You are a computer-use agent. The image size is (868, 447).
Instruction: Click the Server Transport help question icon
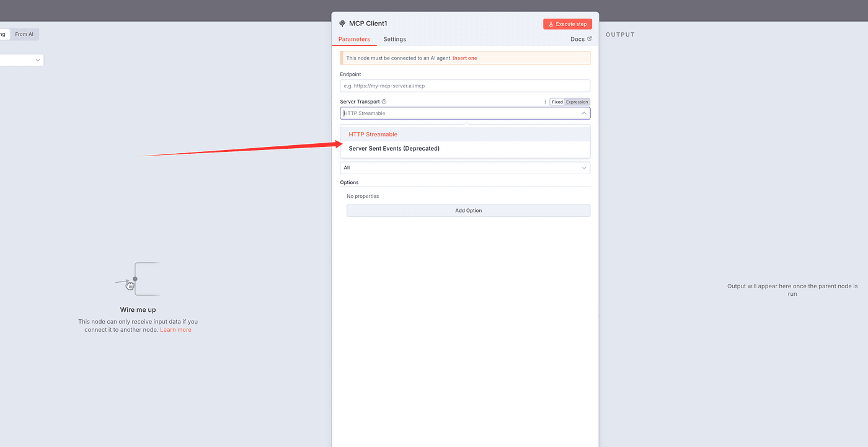[x=384, y=102]
